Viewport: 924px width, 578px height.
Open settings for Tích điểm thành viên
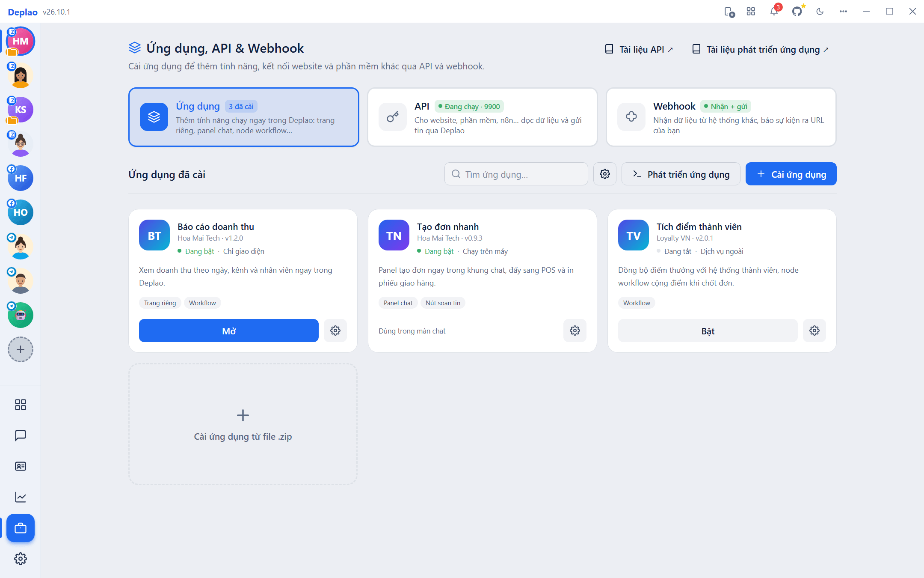coord(814,331)
